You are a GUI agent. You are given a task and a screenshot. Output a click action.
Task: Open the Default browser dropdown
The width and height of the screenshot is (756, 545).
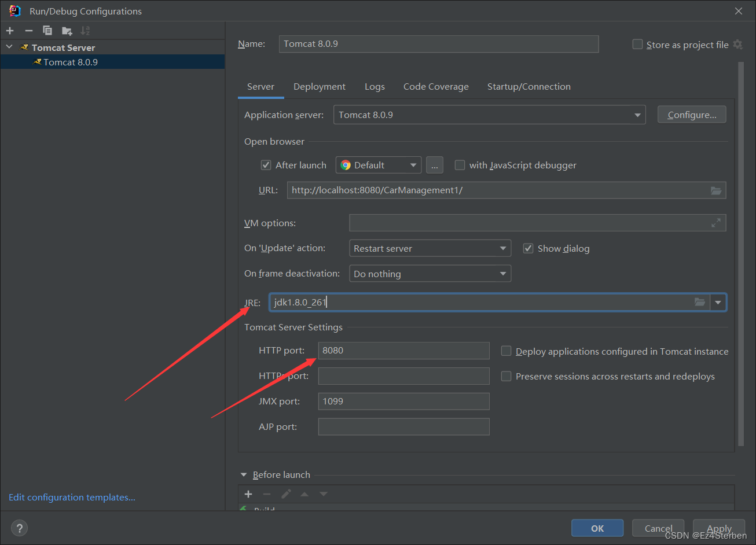click(379, 165)
